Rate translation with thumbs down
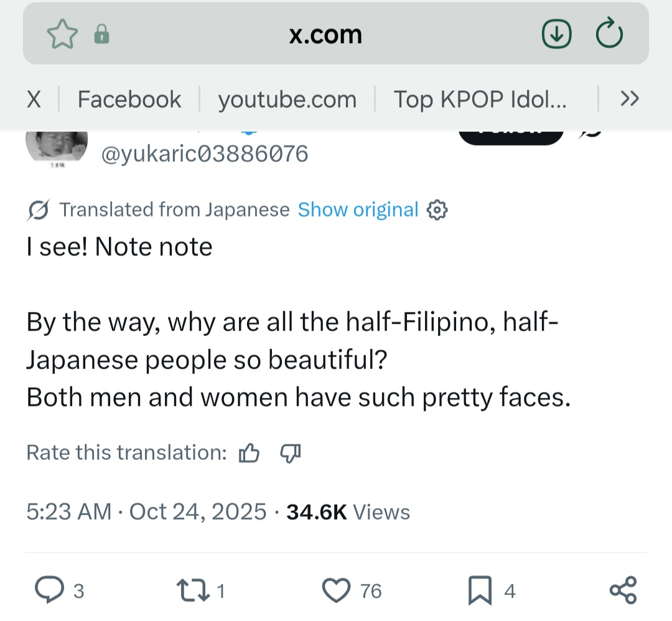 [x=291, y=454]
